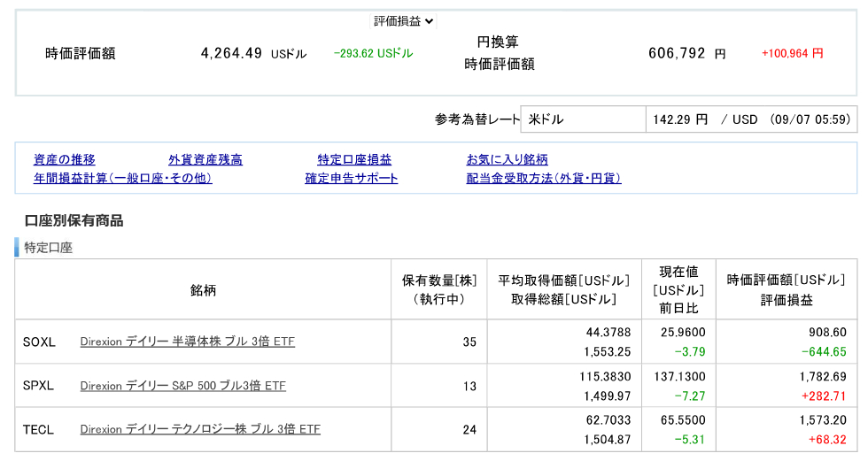Open the 資産の推移 link
The height and width of the screenshot is (461, 868).
pos(65,160)
